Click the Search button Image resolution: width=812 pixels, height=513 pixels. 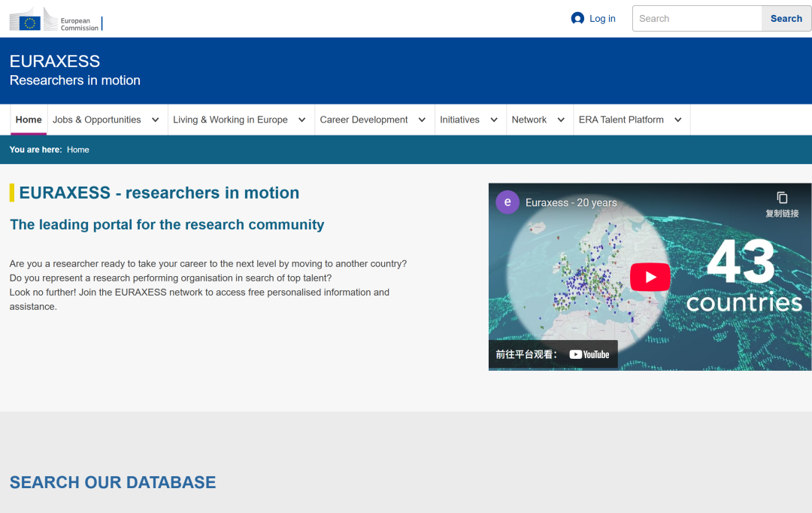click(786, 19)
